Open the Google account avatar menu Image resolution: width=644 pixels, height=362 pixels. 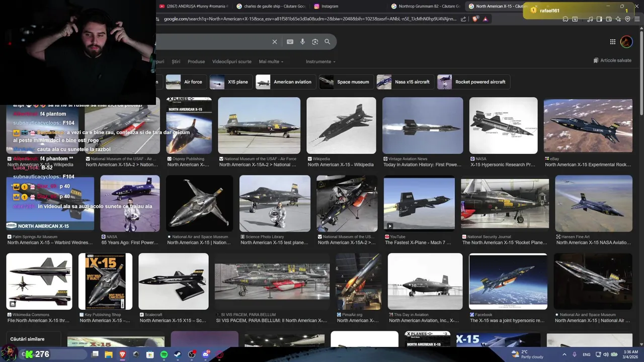point(626,42)
